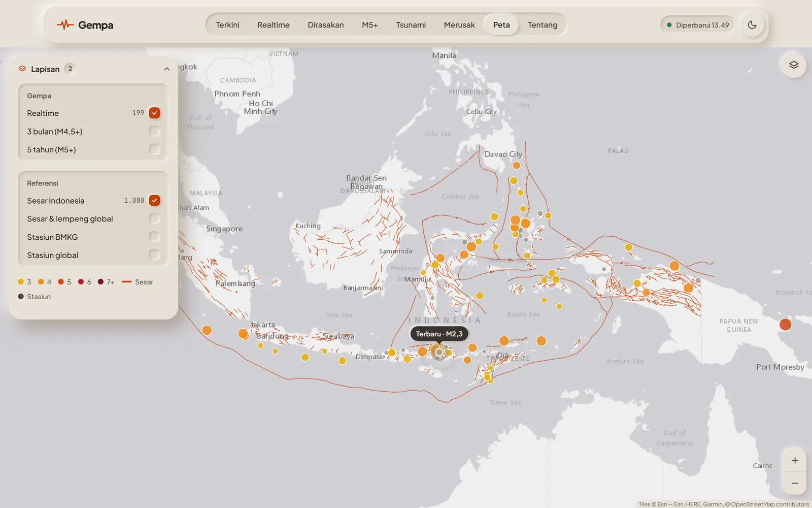Screen dimensions: 812x508
Task: Click the Referensi section heading
Action: click(43, 183)
